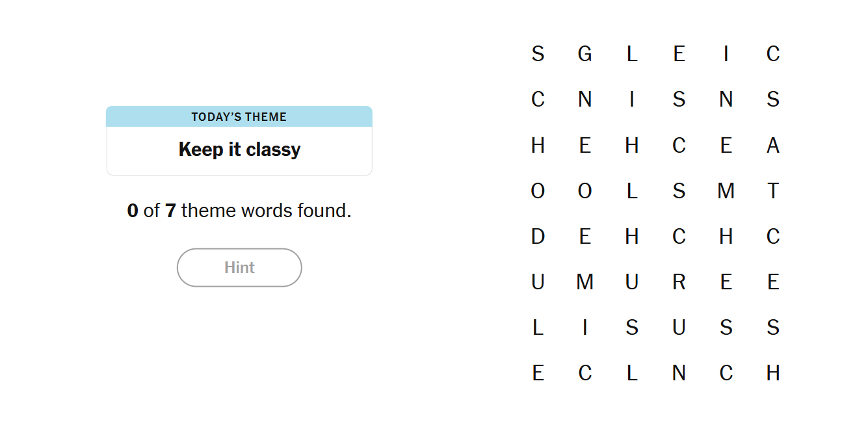Click the Today's Theme header bar
The image size is (868, 446).
coord(239,117)
